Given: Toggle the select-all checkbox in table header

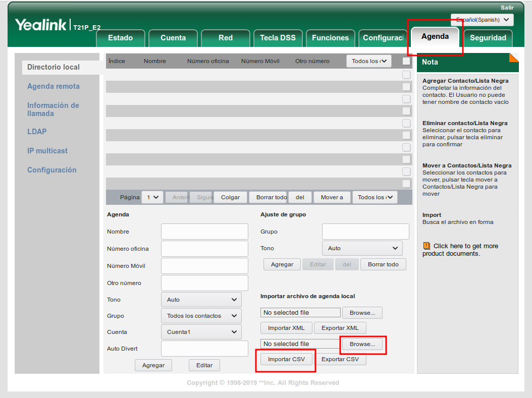Looking at the screenshot, I should coord(406,62).
